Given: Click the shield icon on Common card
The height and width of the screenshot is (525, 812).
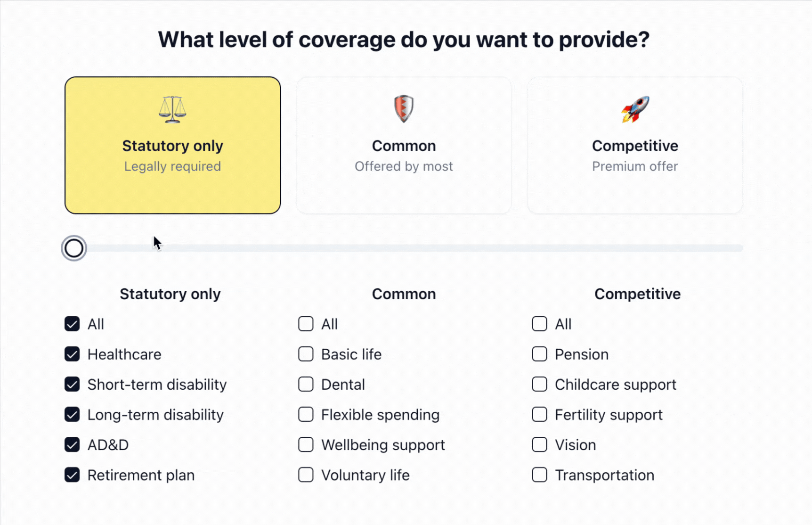Looking at the screenshot, I should [x=404, y=109].
